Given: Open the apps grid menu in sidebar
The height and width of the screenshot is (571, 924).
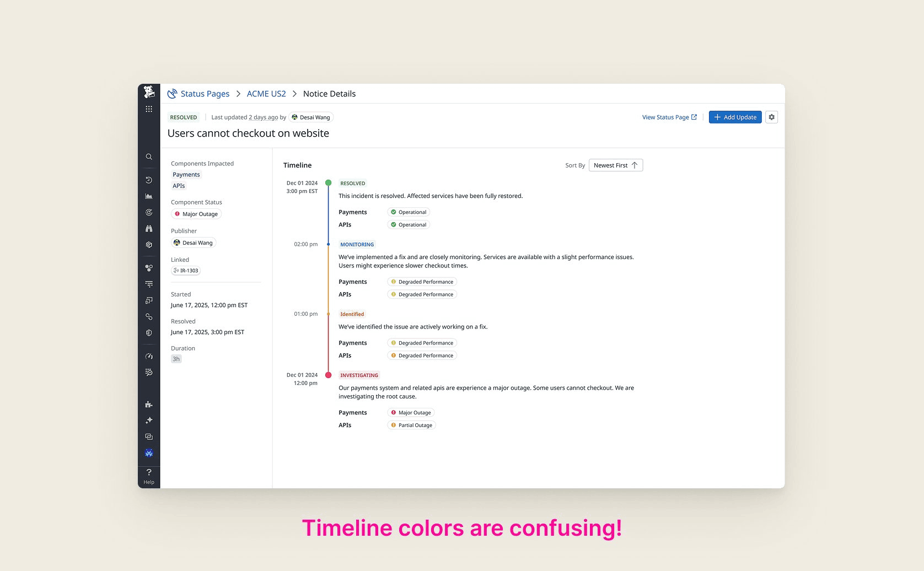Looking at the screenshot, I should tap(149, 109).
